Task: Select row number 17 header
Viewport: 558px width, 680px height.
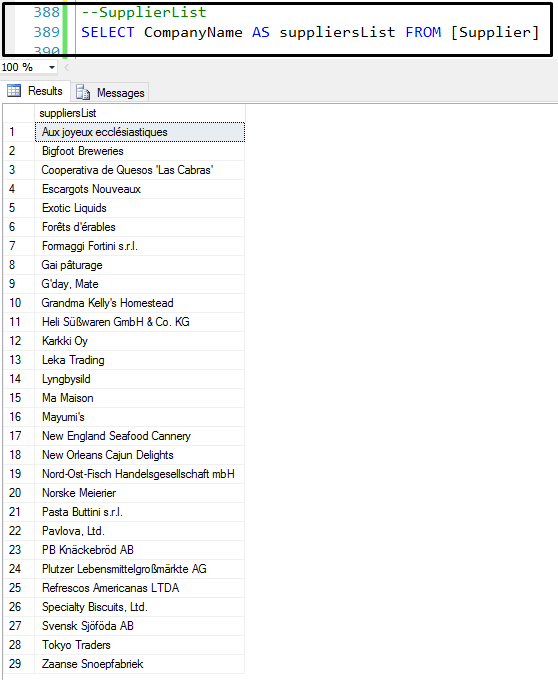Action: click(19, 436)
